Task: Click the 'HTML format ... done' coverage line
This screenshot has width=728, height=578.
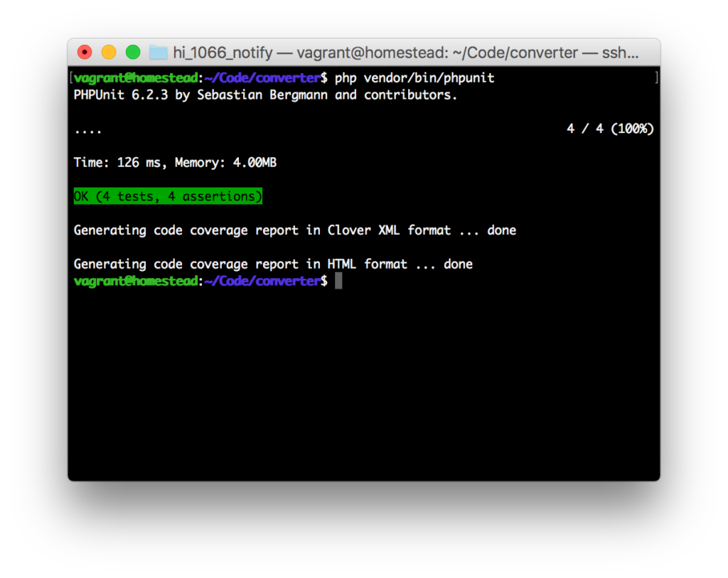Action: (x=273, y=264)
